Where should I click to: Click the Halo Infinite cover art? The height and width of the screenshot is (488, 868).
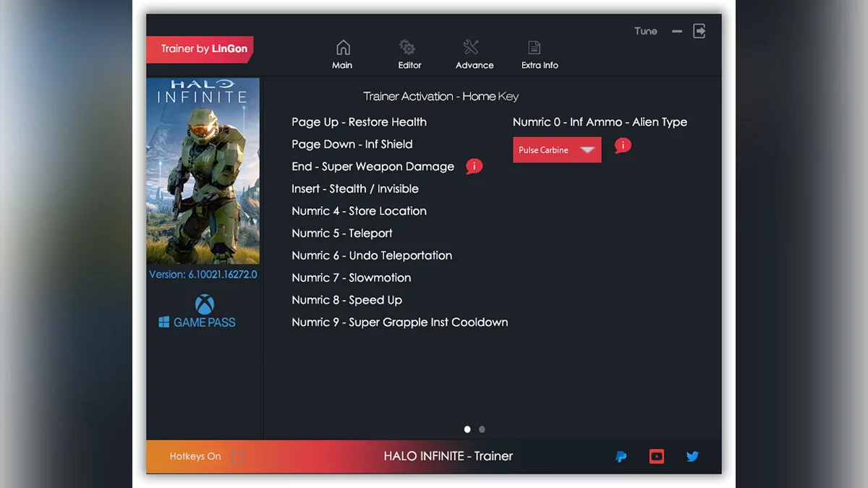pyautogui.click(x=203, y=171)
